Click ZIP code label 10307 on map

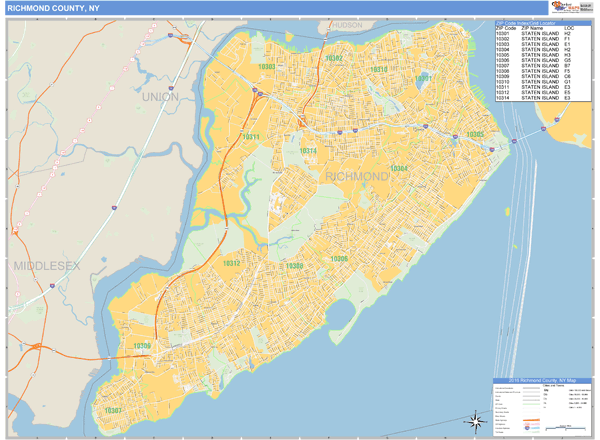point(111,410)
